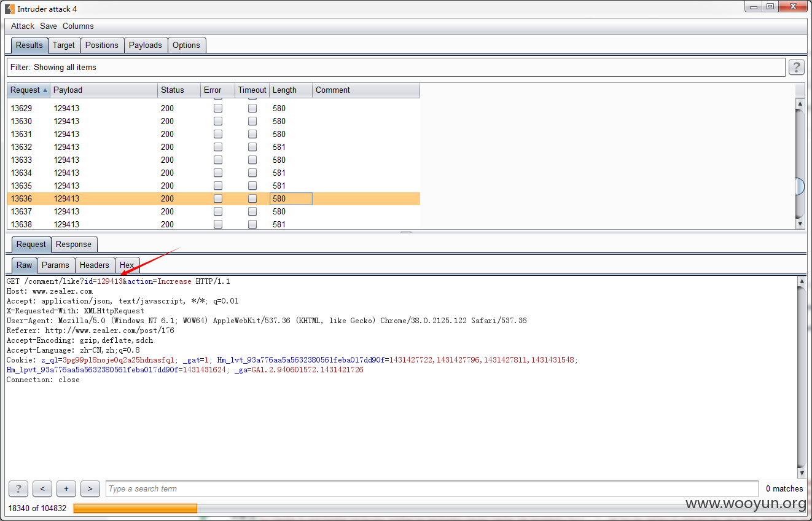
Task: Click the search help question-mark button
Action: click(18, 489)
